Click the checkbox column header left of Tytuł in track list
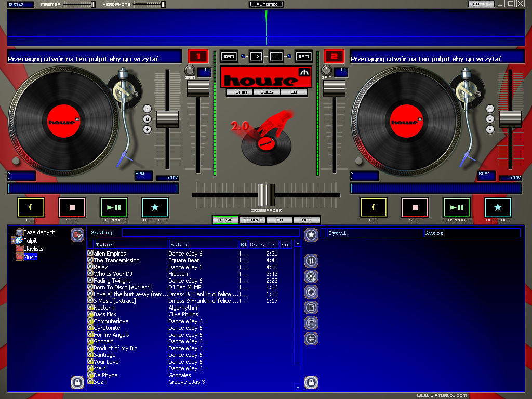This screenshot has width=532, height=399. [x=90, y=244]
